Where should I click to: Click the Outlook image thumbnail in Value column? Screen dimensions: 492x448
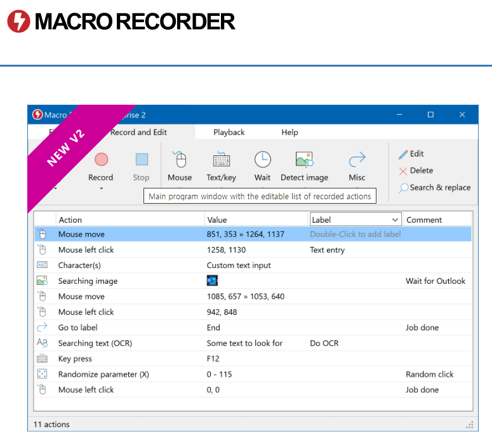point(212,280)
